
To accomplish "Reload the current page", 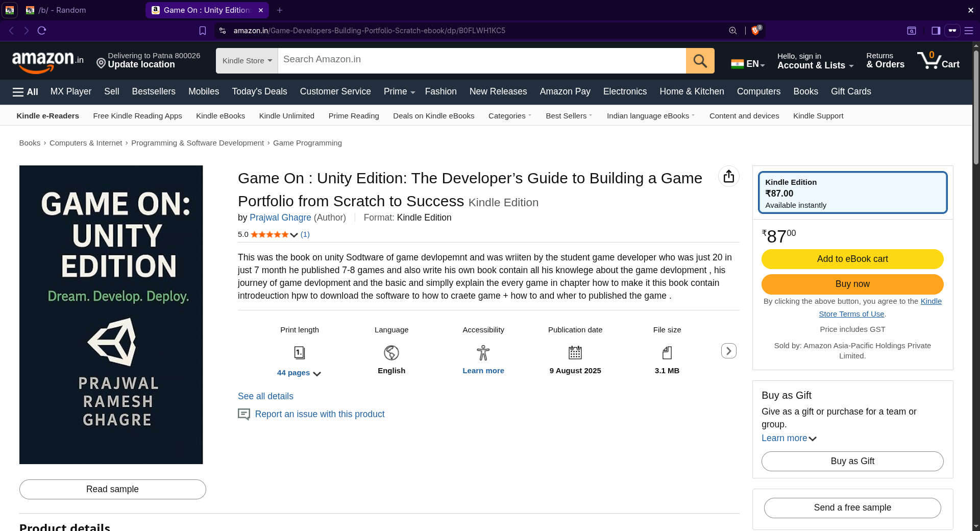I will pos(42,31).
